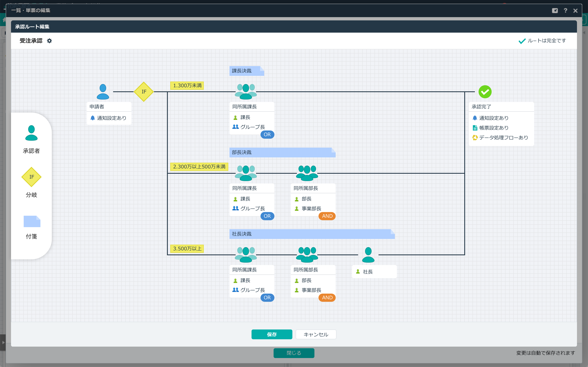This screenshot has height=367, width=588.
Task: Toggle the OR badge under 課長決裁 approvers
Action: coord(267,135)
